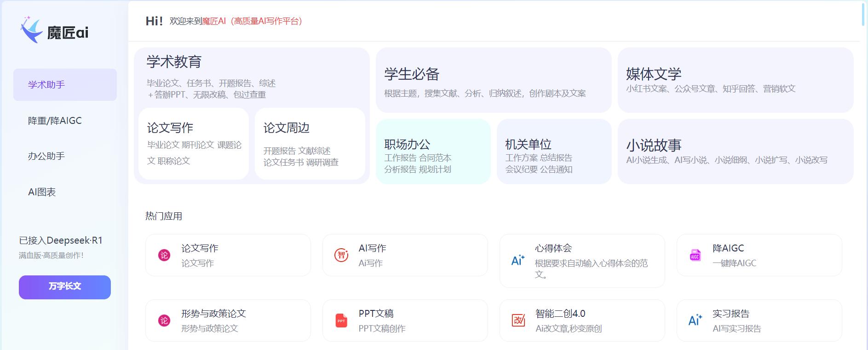
Task: Select 学术助手 in the left sidebar
Action: (x=65, y=85)
